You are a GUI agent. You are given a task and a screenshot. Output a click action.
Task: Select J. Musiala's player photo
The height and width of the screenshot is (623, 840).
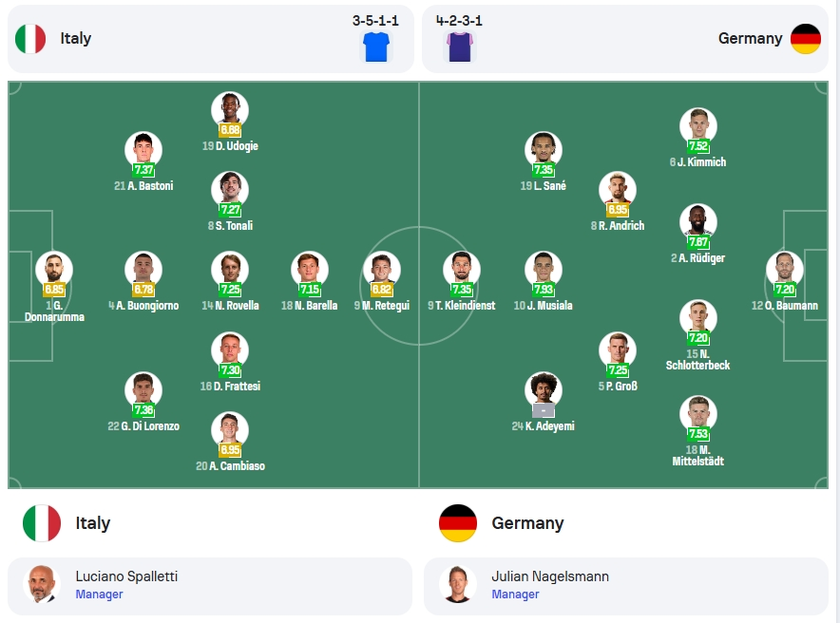(x=544, y=269)
